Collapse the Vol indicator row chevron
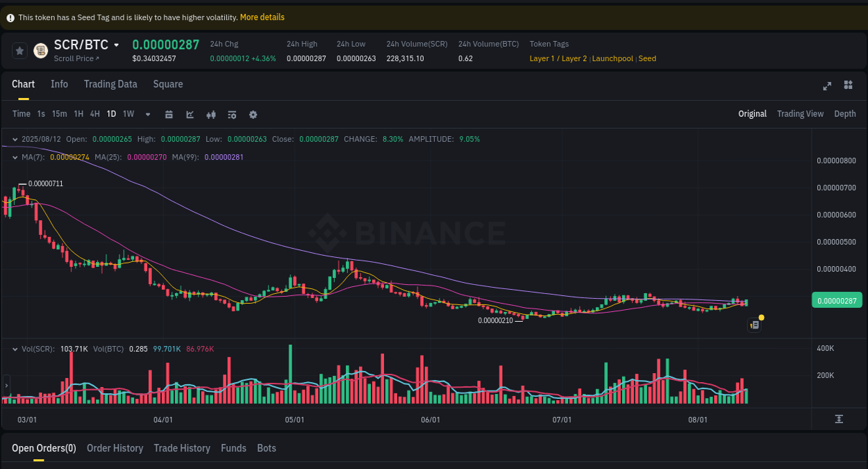Image resolution: width=868 pixels, height=469 pixels. pos(14,349)
